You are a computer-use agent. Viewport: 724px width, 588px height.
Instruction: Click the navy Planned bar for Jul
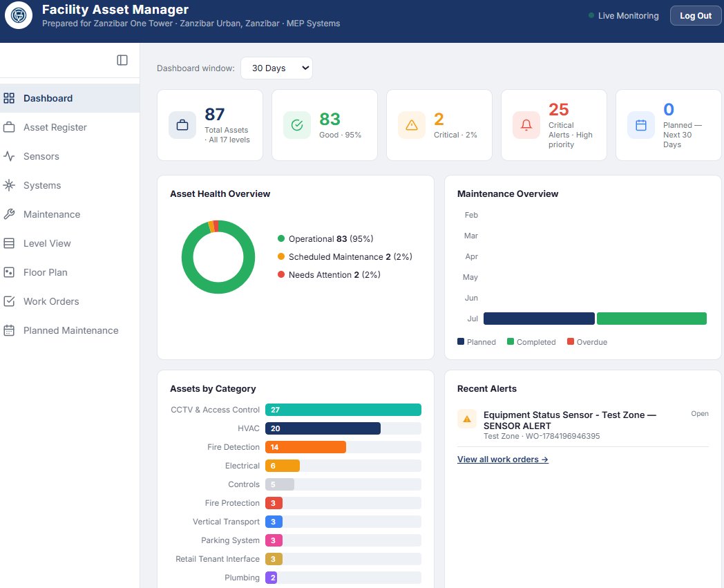coord(539,319)
